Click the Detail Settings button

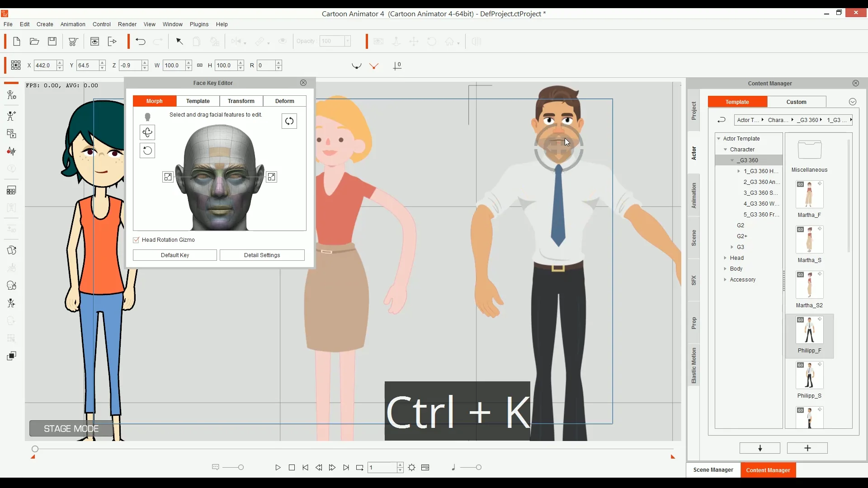coord(262,255)
